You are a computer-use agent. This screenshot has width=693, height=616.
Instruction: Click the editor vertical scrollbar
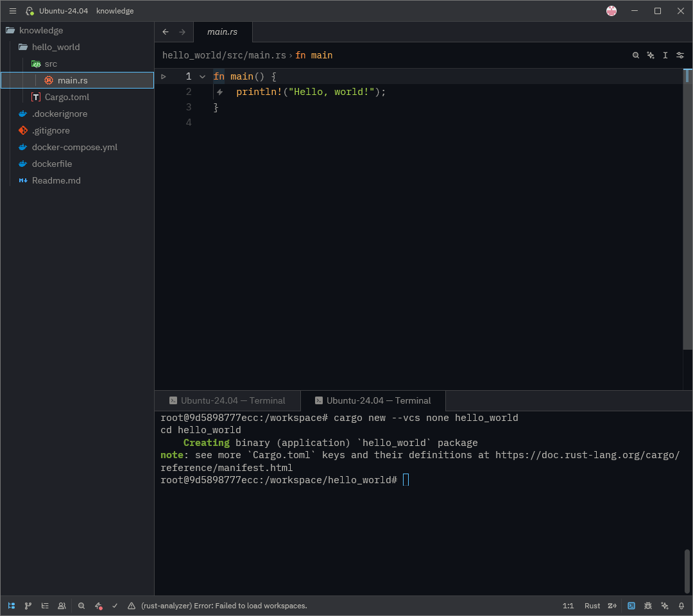[x=688, y=209]
